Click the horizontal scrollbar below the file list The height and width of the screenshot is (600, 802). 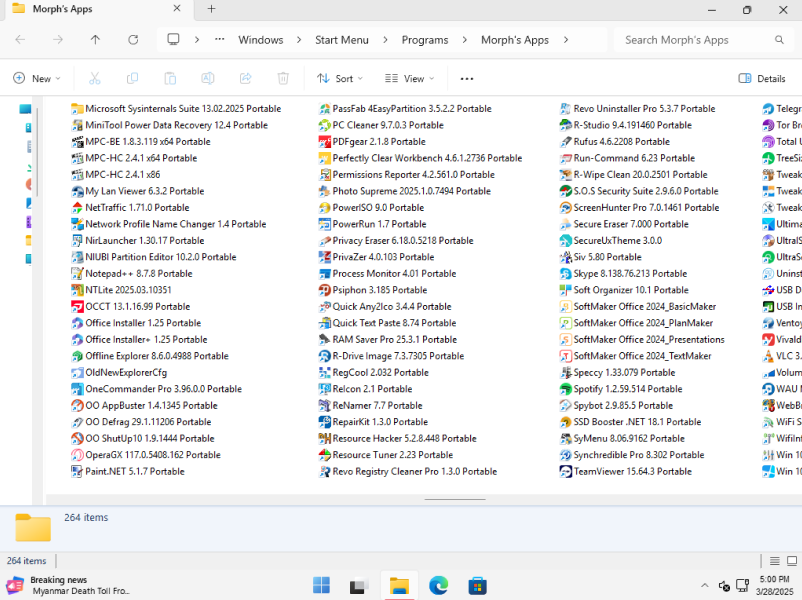455,499
